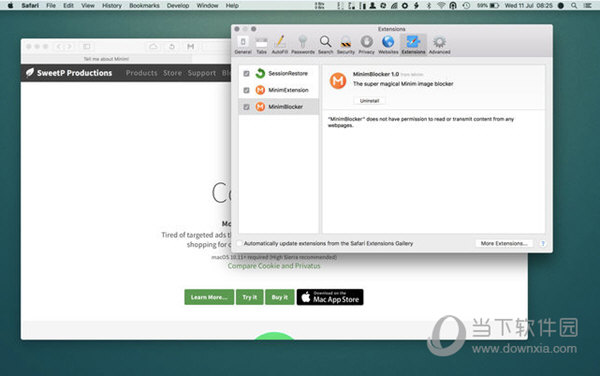Open Spotlight search in menu bar
Image resolution: width=600 pixels, height=376 pixels.
(x=574, y=5)
